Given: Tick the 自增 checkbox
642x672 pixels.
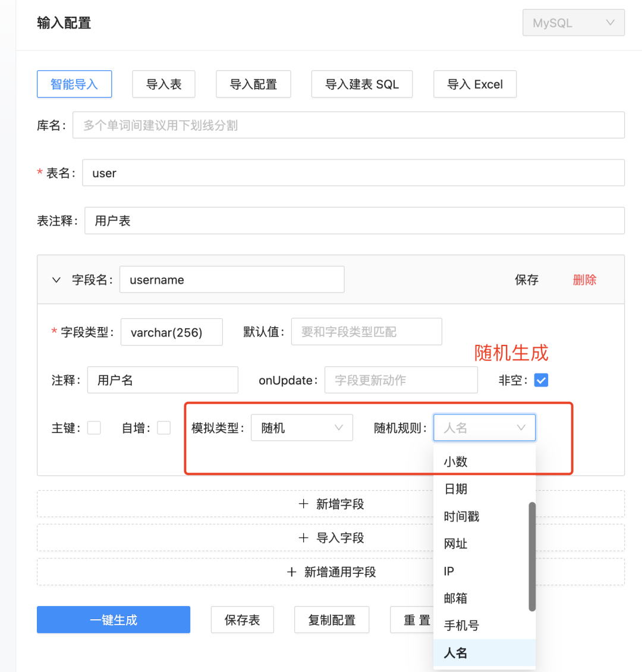Looking at the screenshot, I should 163,428.
